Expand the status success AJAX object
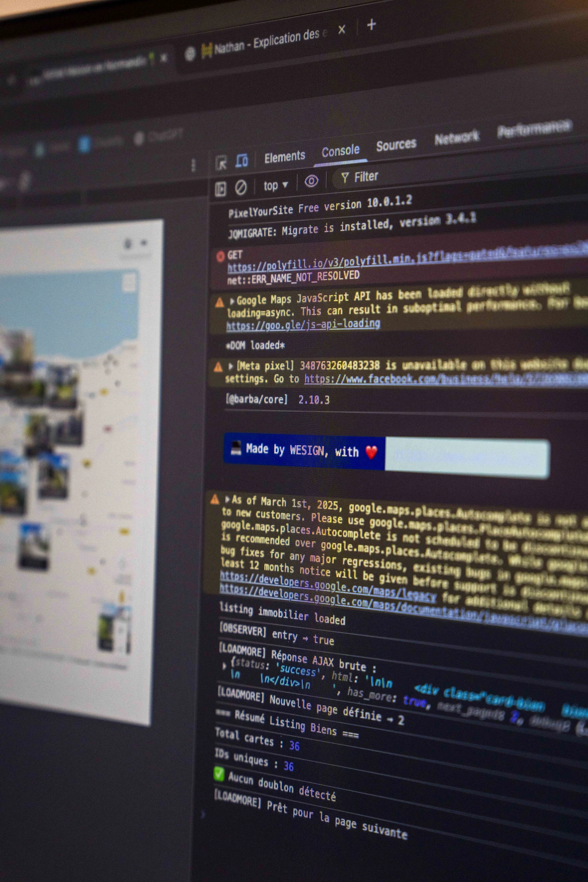This screenshot has width=588, height=882. tap(225, 666)
